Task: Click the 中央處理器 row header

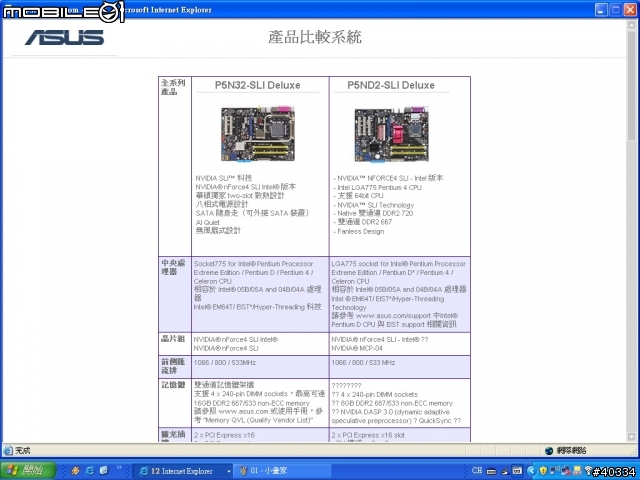Action: (x=173, y=267)
